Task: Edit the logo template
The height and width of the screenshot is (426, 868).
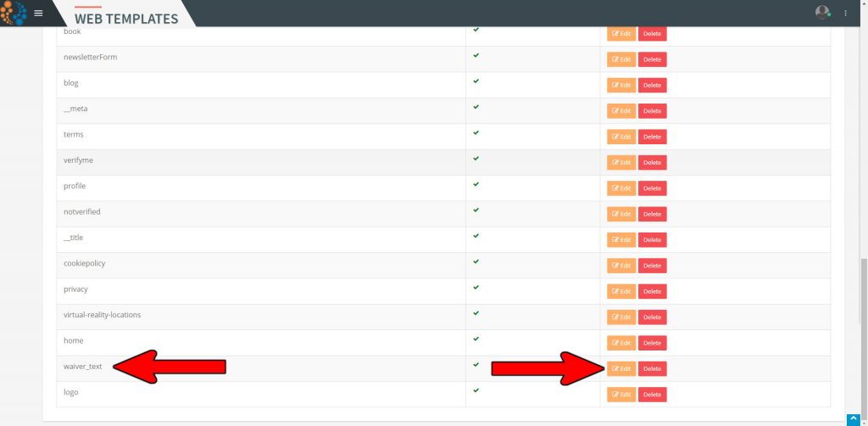Action: pyautogui.click(x=621, y=395)
